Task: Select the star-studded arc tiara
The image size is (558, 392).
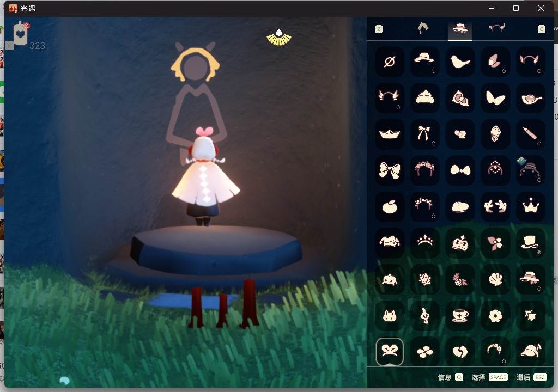Action: (424, 243)
